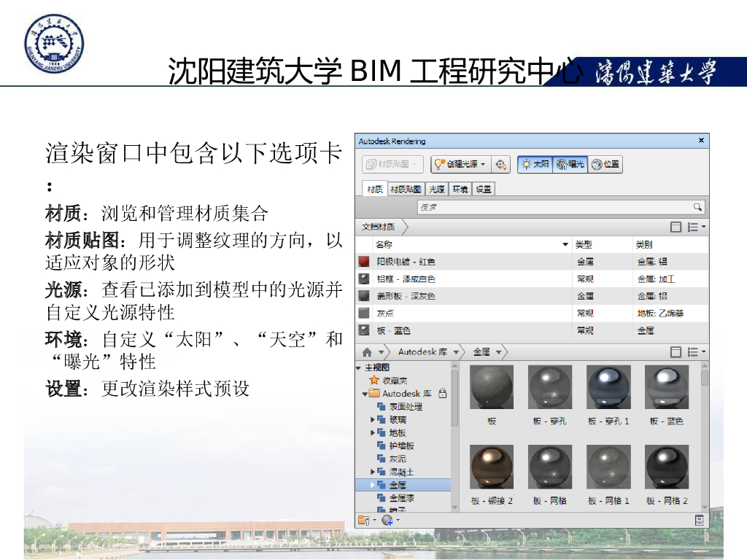Open the material editor icon at bottom right
The image size is (747, 560).
coord(700,521)
